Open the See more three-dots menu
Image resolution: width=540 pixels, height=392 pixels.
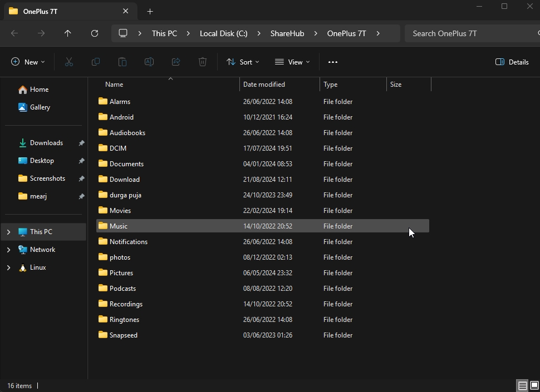coord(333,62)
